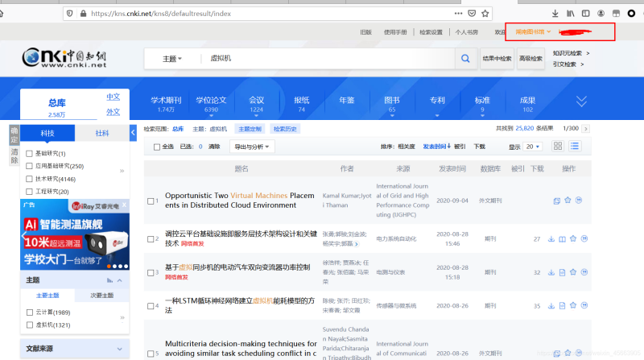Check the 基础研究(1) filter

(x=29, y=154)
